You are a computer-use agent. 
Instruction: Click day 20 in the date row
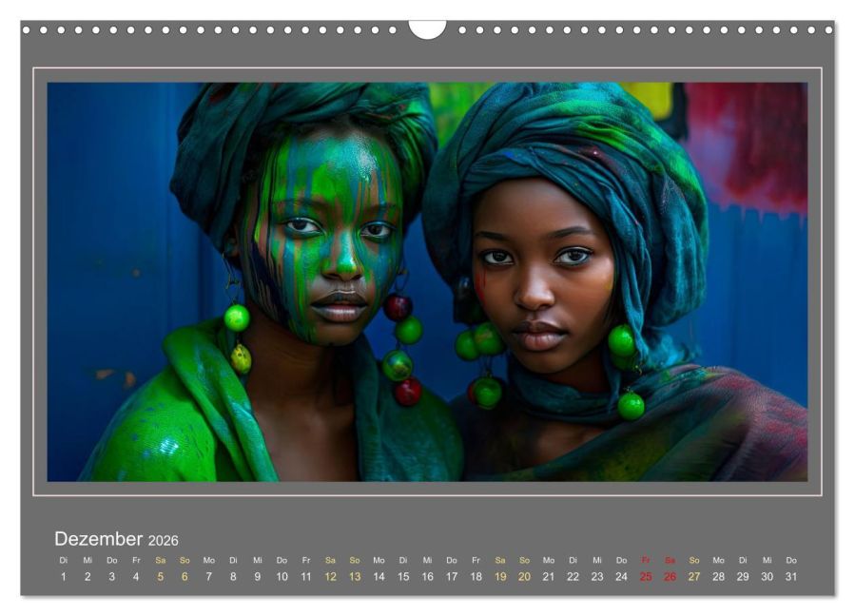[x=524, y=576]
